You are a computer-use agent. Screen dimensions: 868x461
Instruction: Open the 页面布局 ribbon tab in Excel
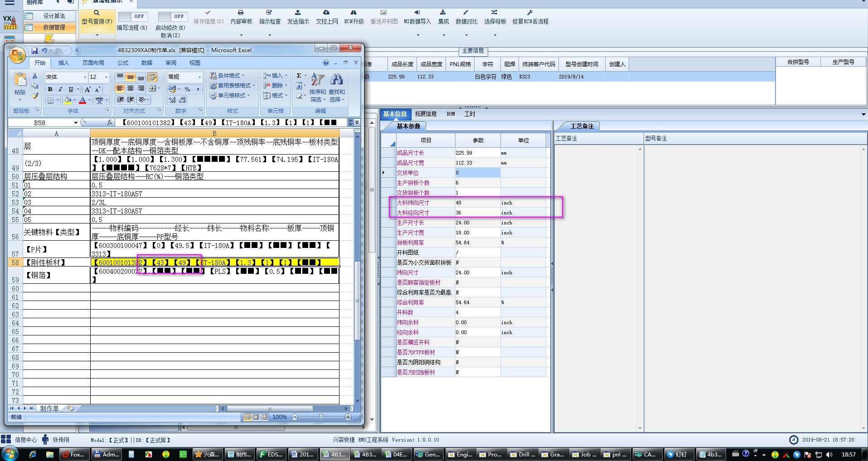[x=93, y=63]
